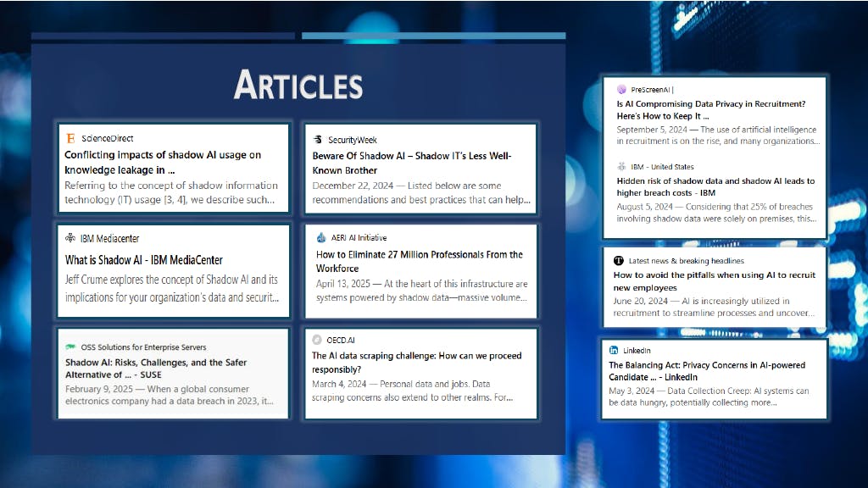Click 'Referring to the concept of shadow' snippet
The height and width of the screenshot is (488, 868).
[171, 192]
